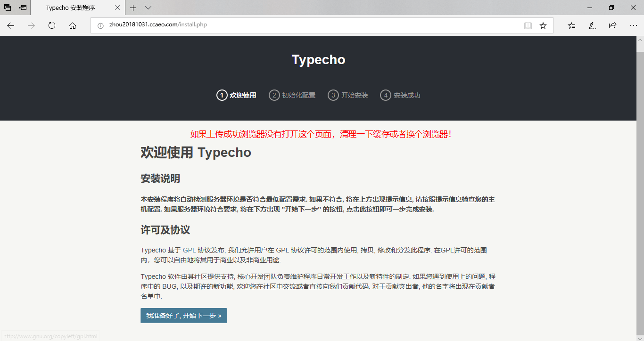This screenshot has width=644, height=341.
Task: Minimize the browser window
Action: (x=590, y=8)
